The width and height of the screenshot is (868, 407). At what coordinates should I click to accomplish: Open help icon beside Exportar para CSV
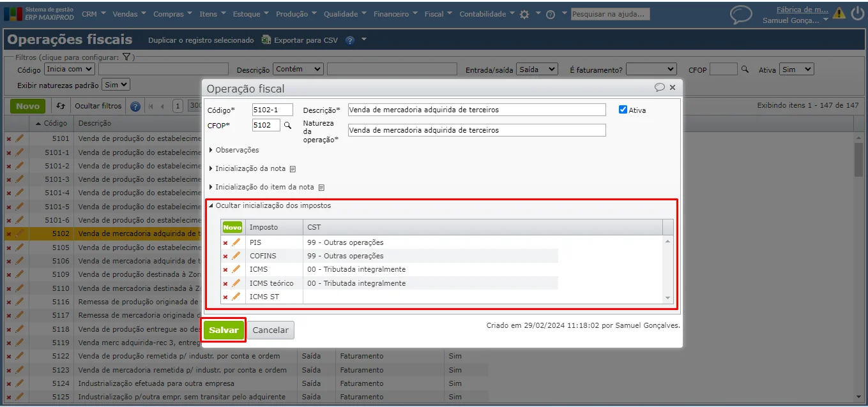click(x=350, y=40)
